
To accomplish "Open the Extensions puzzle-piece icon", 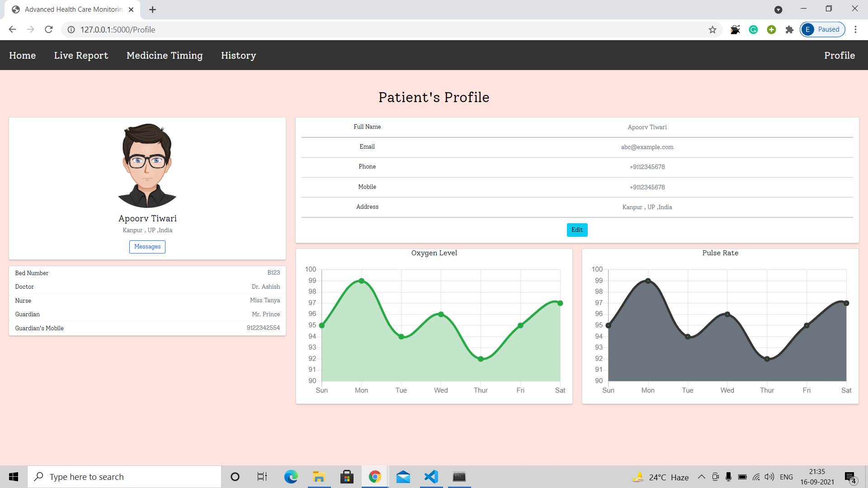I will pyautogui.click(x=789, y=29).
